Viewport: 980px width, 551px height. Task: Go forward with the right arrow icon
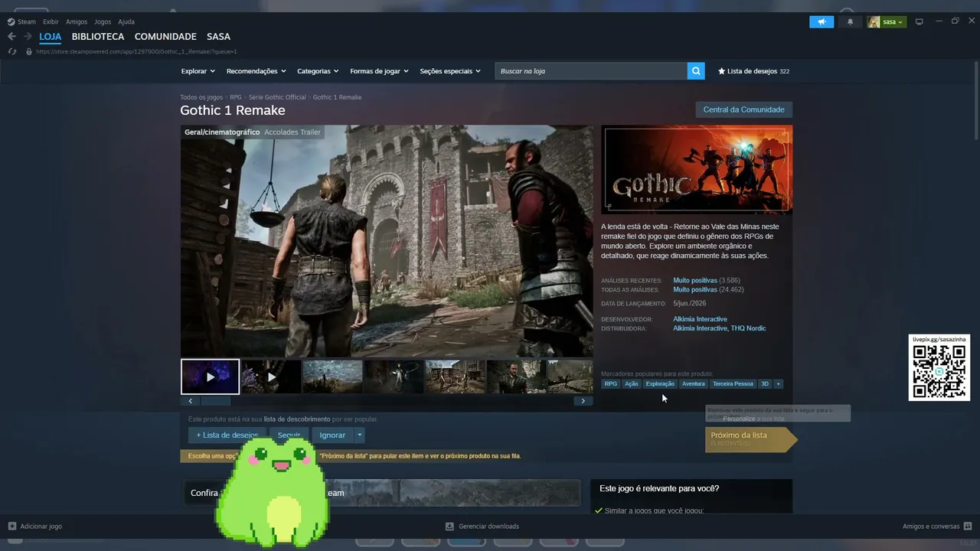pos(28,36)
